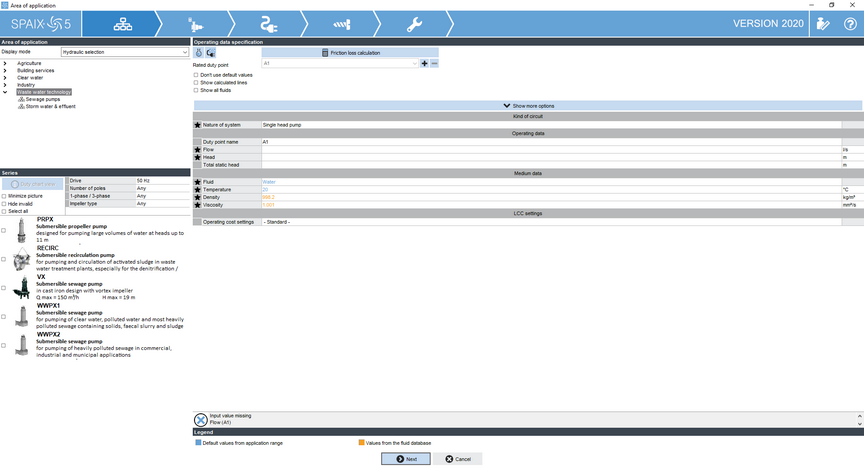Screen dimensions: 864x468
Task: Click the Input value missing error icon
Action: point(201,419)
